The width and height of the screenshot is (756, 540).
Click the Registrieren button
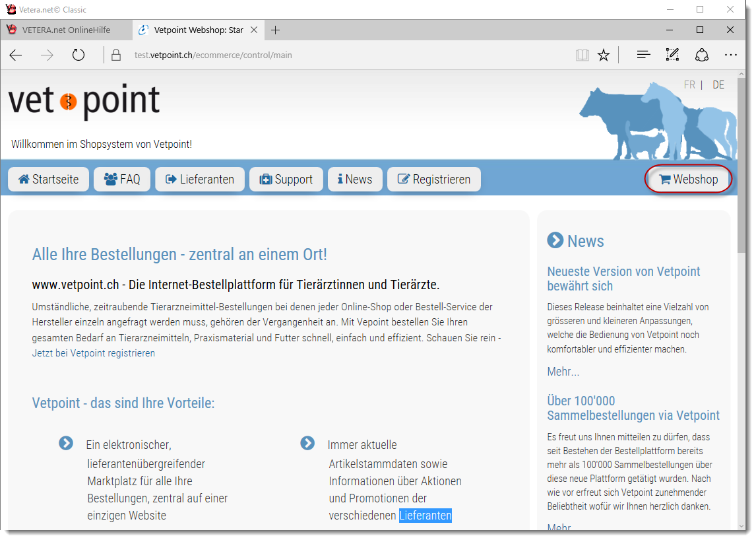click(x=434, y=180)
